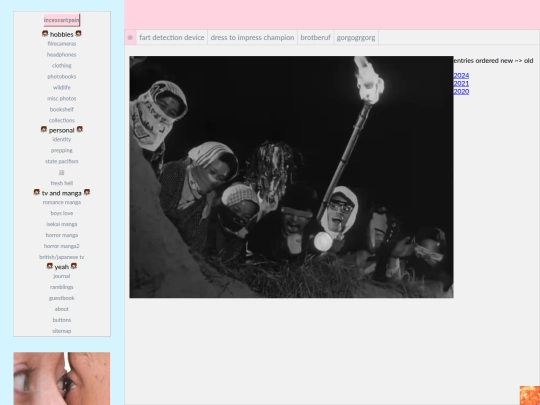Select the brotberuf tab
Image resolution: width=540 pixels, height=405 pixels.
(x=315, y=38)
